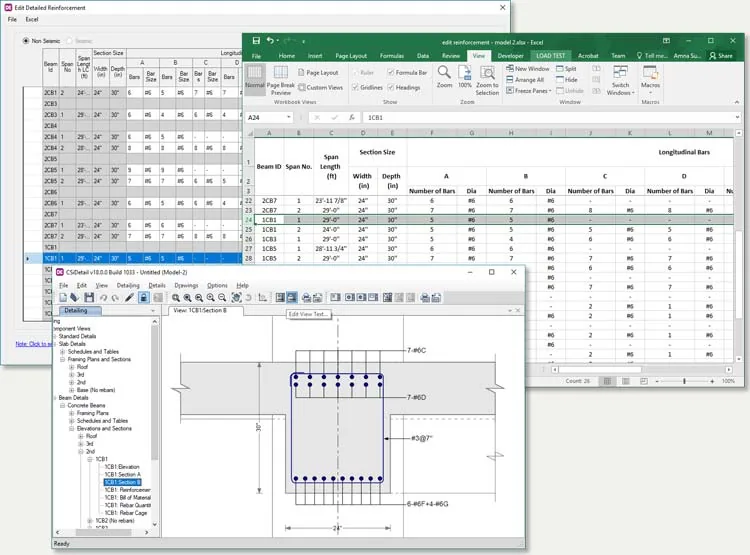Select cell A24 containing 1CB1 in Excel
Screen dimensions: 750x555
coord(269,220)
